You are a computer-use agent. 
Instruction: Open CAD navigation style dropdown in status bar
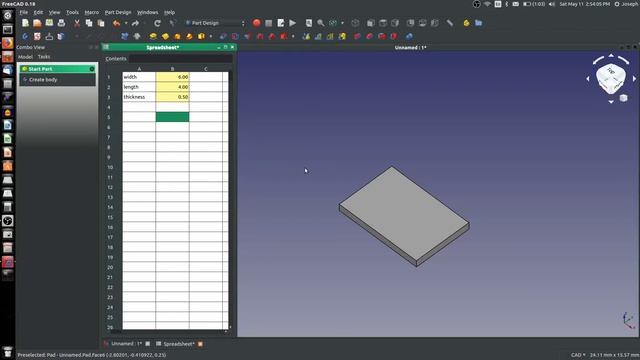(578, 355)
